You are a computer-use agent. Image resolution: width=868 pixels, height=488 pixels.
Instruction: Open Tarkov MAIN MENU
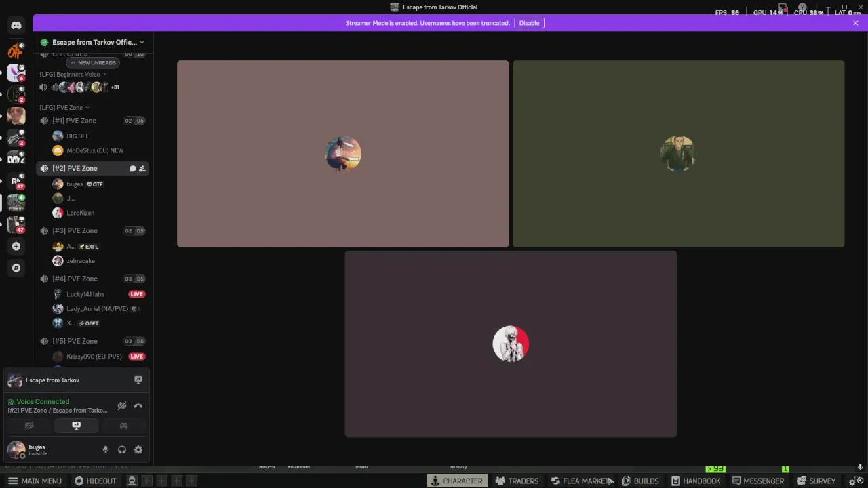[35, 481]
